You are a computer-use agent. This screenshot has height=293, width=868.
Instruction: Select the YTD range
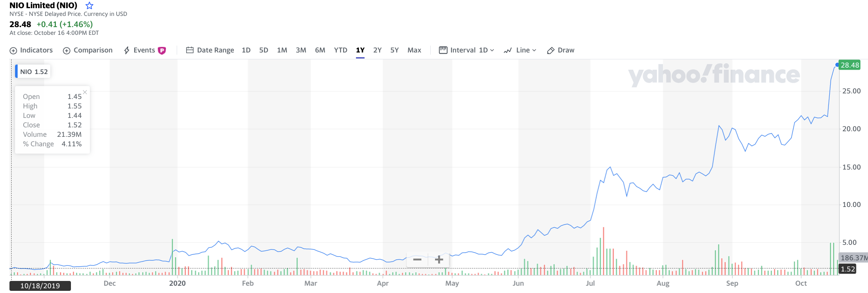[340, 50]
